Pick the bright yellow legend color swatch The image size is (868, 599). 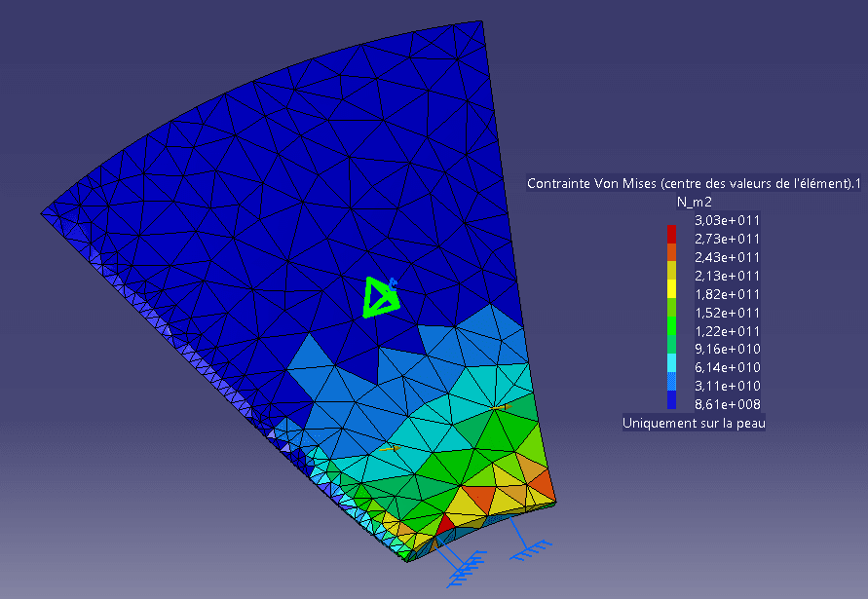pyautogui.click(x=671, y=289)
